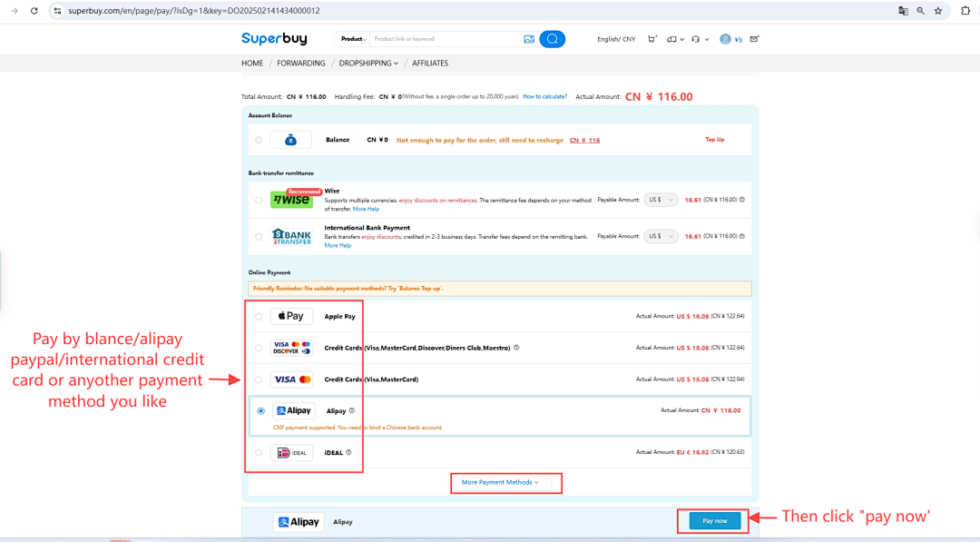Expand the headset support dropdown arrow
The width and height of the screenshot is (980, 542).
coord(707,39)
